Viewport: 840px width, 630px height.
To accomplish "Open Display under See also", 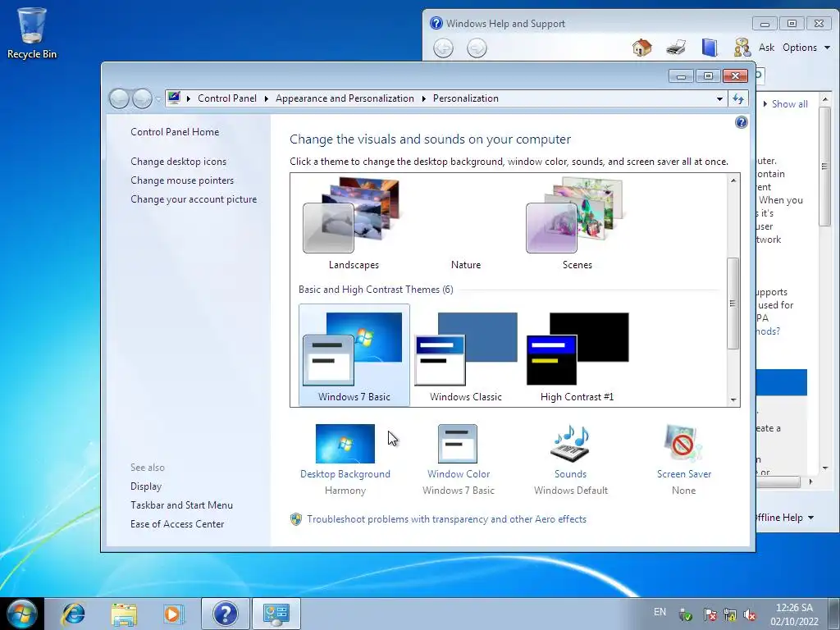I will pyautogui.click(x=146, y=486).
